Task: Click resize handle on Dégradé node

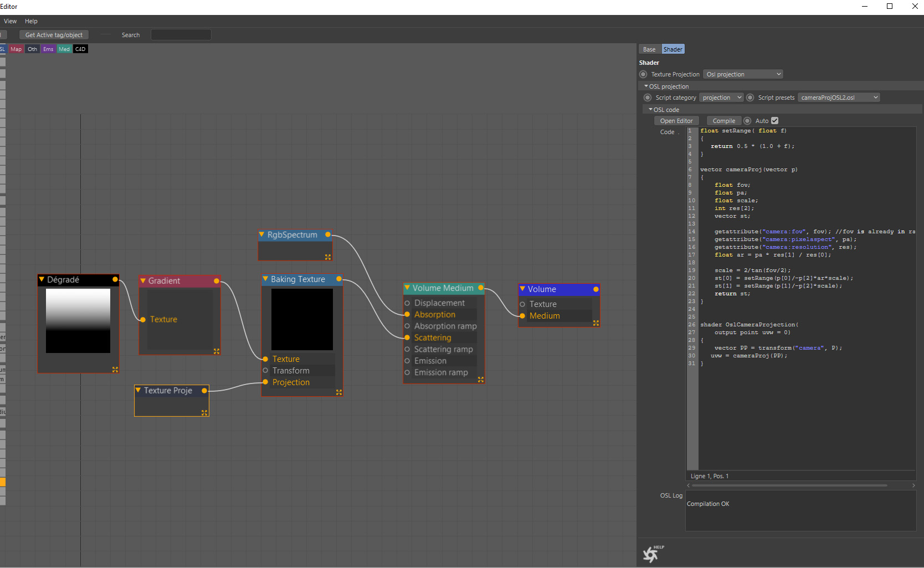Action: click(x=115, y=370)
